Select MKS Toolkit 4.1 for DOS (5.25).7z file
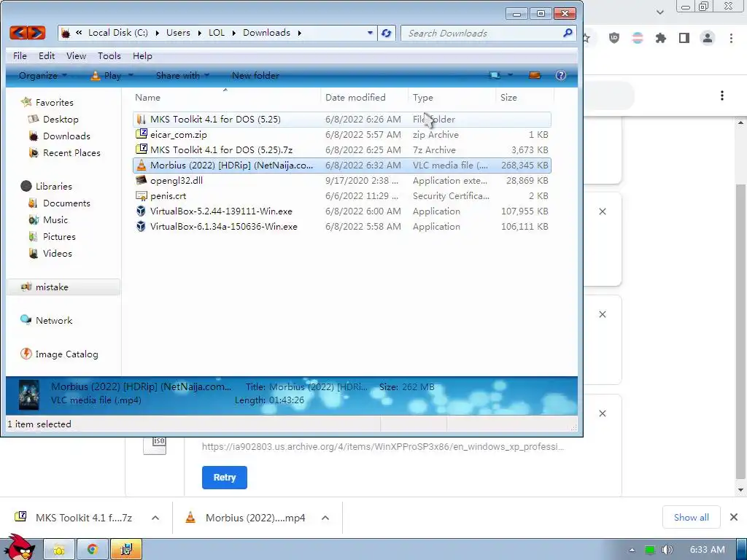This screenshot has height=560, width=747. (341, 149)
